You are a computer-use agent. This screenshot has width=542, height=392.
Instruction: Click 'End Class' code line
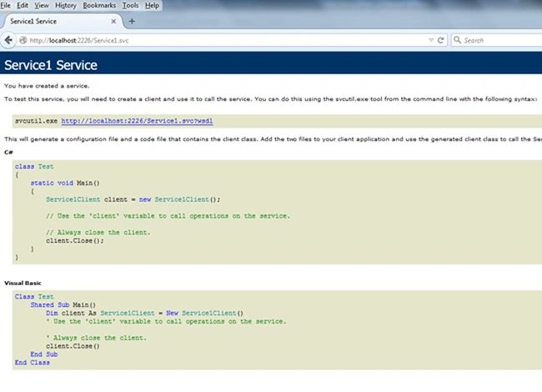[x=33, y=363]
